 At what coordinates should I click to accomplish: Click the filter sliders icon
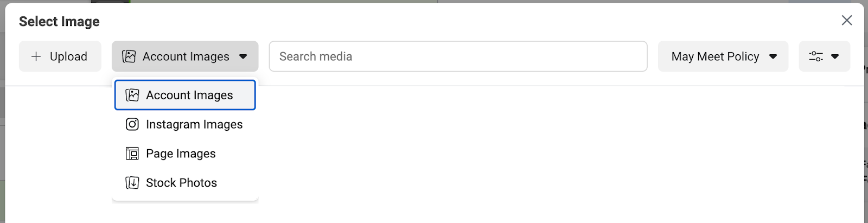coord(816,56)
